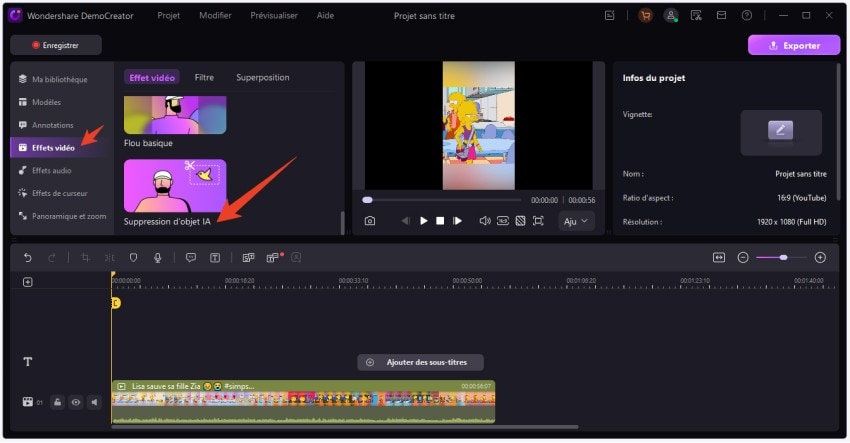Redo the last action
Viewport: 850px width, 443px height.
[52, 258]
